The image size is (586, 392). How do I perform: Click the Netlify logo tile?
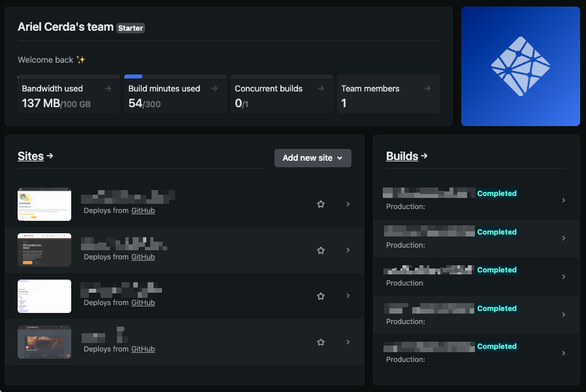(520, 66)
